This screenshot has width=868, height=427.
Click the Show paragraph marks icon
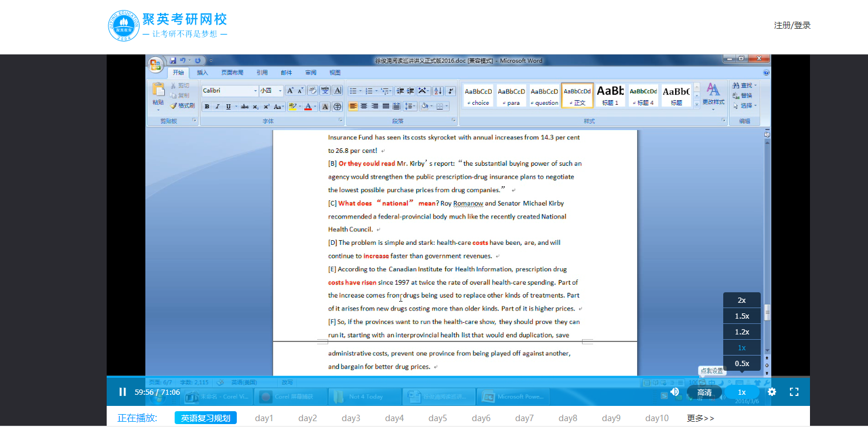(x=450, y=91)
